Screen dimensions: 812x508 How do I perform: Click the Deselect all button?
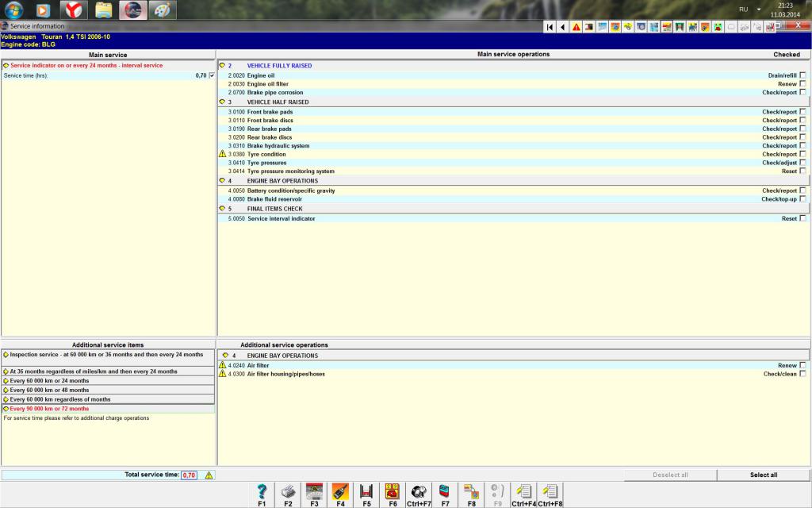tap(670, 475)
